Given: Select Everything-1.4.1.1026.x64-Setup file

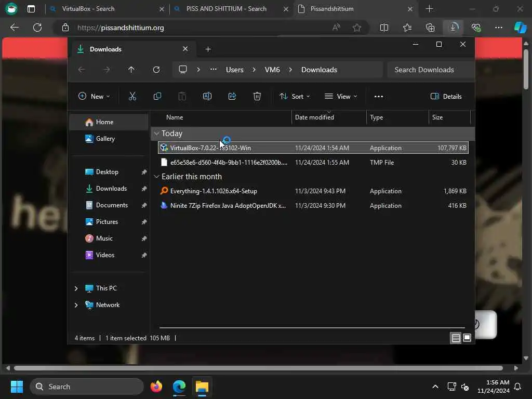Looking at the screenshot, I should pos(313,191).
